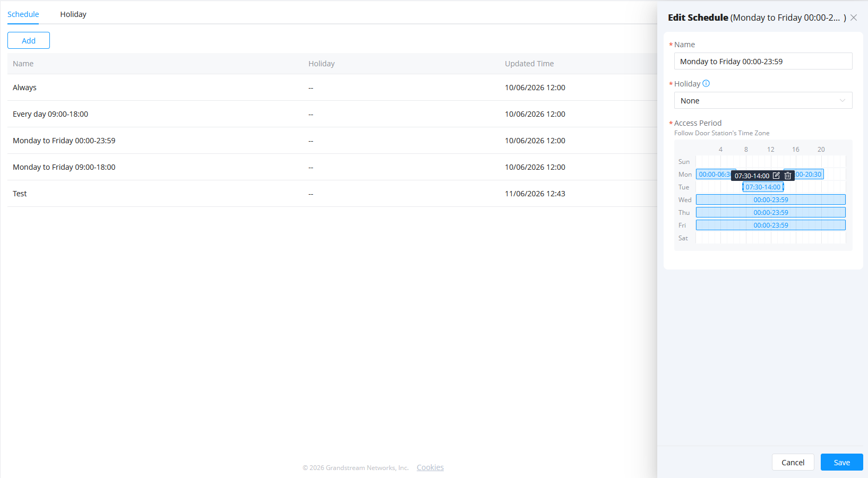
Task: Switch to the Holiday tab
Action: click(73, 14)
